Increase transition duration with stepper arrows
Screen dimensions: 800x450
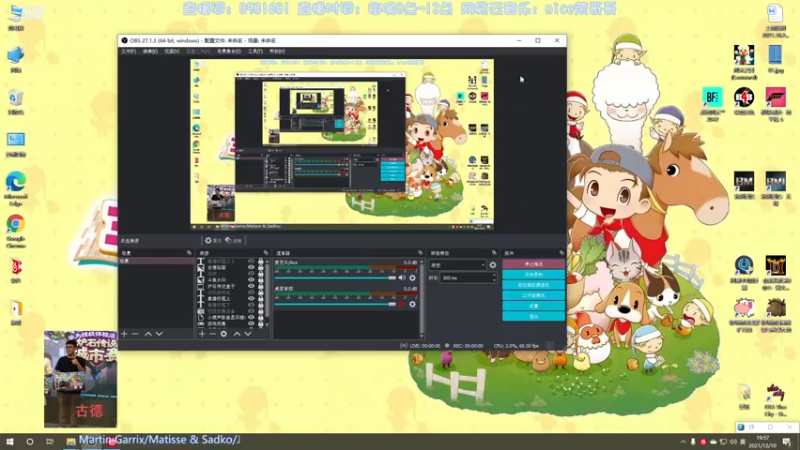point(494,276)
